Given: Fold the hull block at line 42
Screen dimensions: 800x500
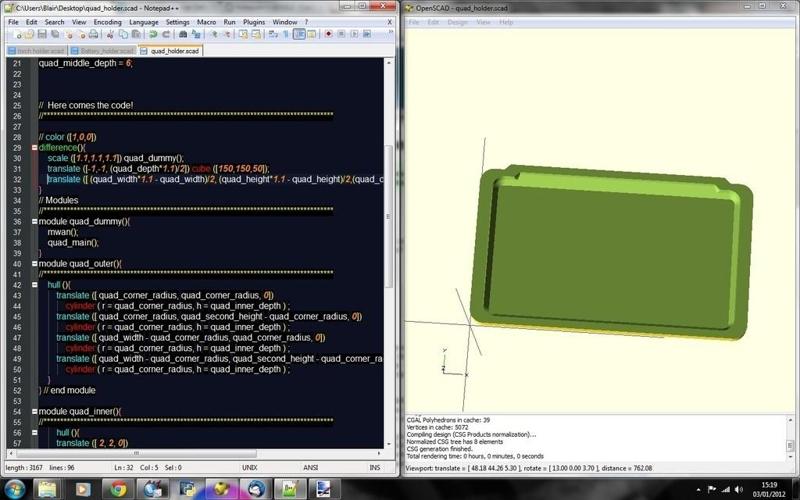Looking at the screenshot, I should [34, 285].
